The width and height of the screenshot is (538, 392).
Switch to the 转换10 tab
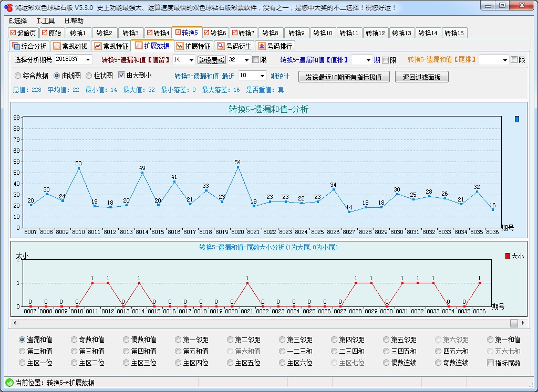(323, 33)
